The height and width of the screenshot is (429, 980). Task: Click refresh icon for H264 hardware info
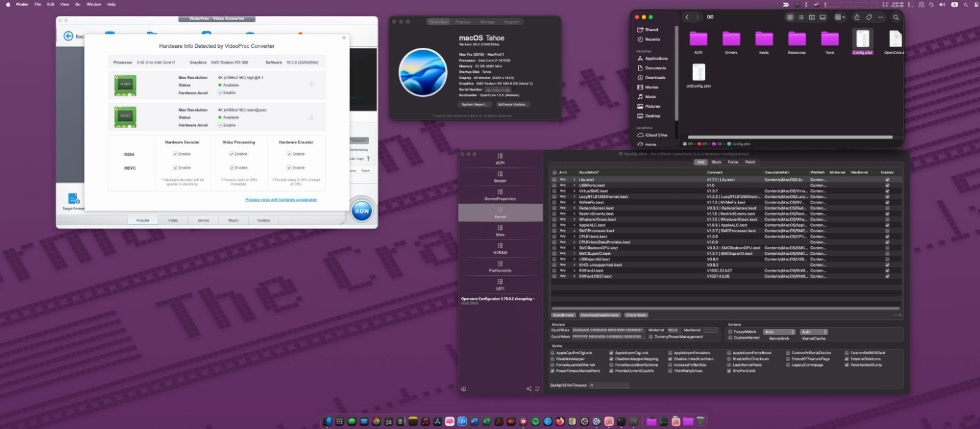click(311, 85)
